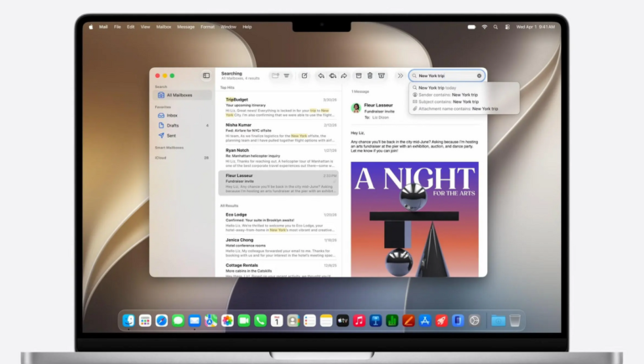This screenshot has width=644, height=364.
Task: Open the Window menu
Action: click(x=228, y=27)
